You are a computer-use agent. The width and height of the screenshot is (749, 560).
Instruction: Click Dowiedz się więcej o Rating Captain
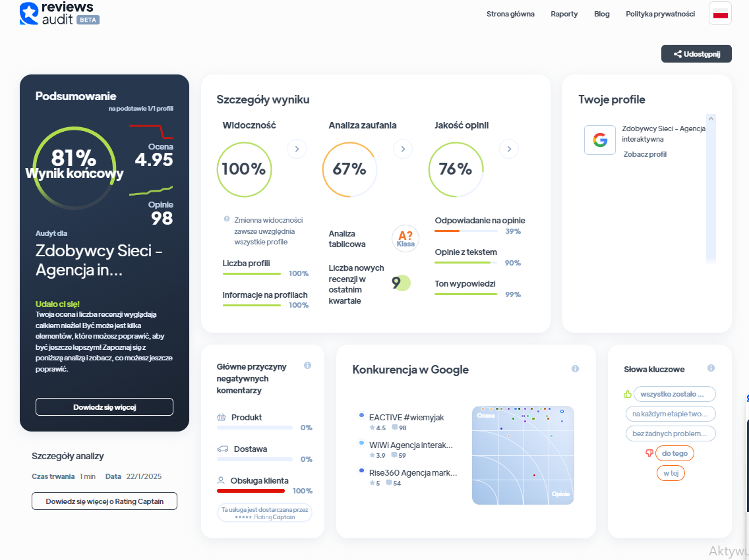click(104, 501)
